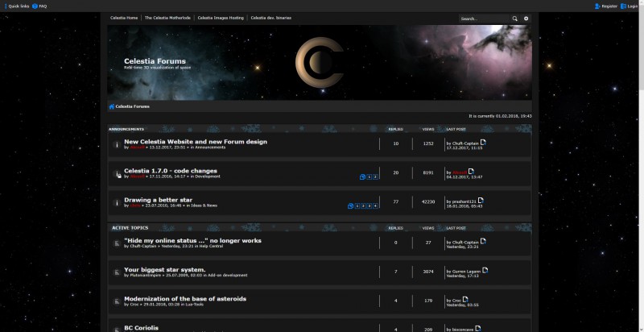Open topic Your biggest star system.

pos(165,270)
